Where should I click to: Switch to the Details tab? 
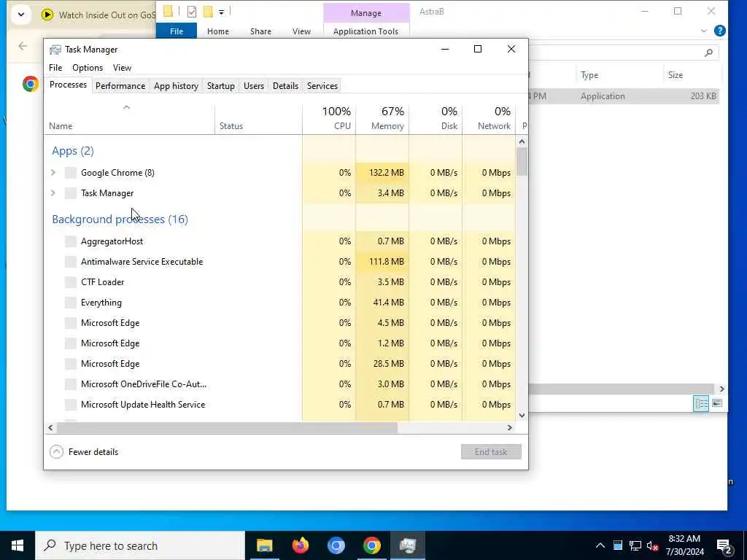point(285,86)
